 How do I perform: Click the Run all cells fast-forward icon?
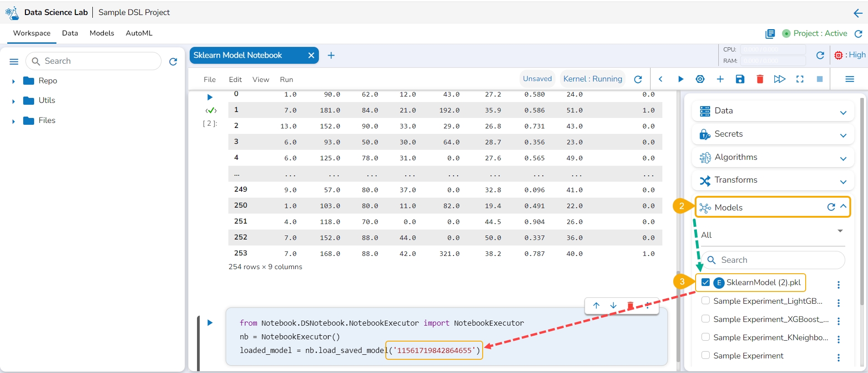779,79
